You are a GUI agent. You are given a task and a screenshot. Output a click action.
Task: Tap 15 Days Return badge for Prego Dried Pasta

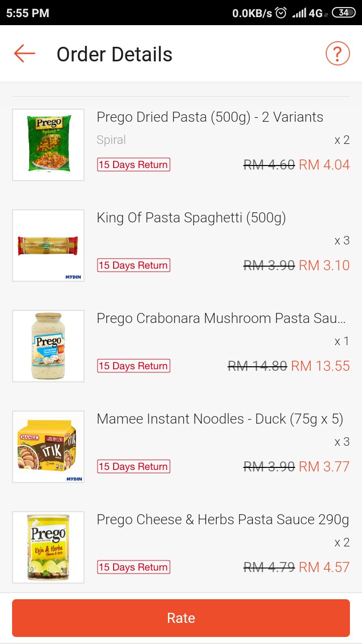(134, 165)
